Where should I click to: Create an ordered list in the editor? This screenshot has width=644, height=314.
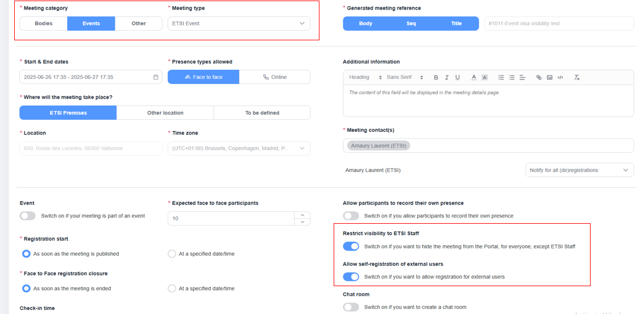click(501, 77)
